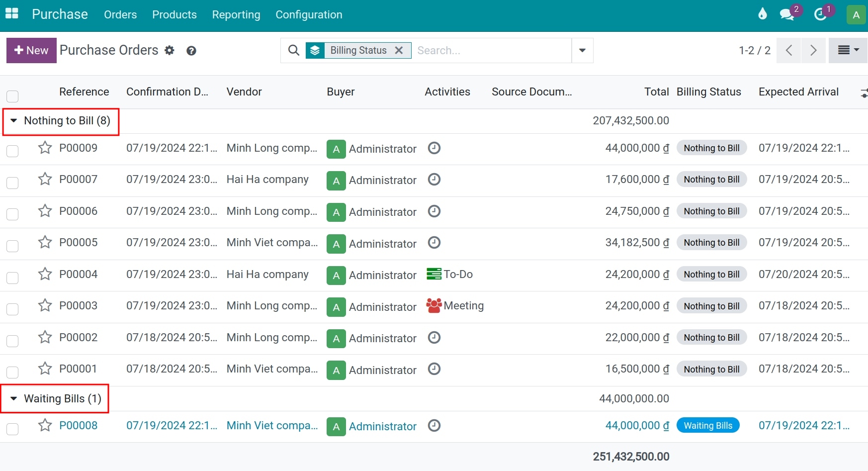The height and width of the screenshot is (471, 868).
Task: Go to previous page of records
Action: click(x=788, y=50)
